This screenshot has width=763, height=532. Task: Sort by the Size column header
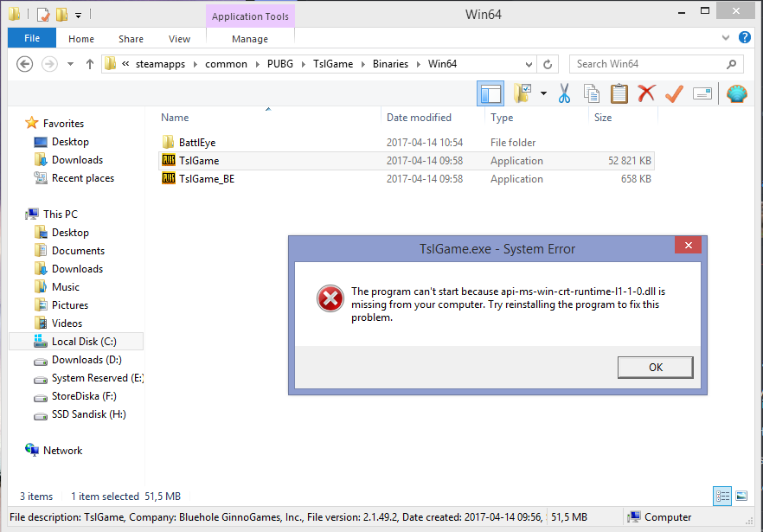click(x=603, y=118)
